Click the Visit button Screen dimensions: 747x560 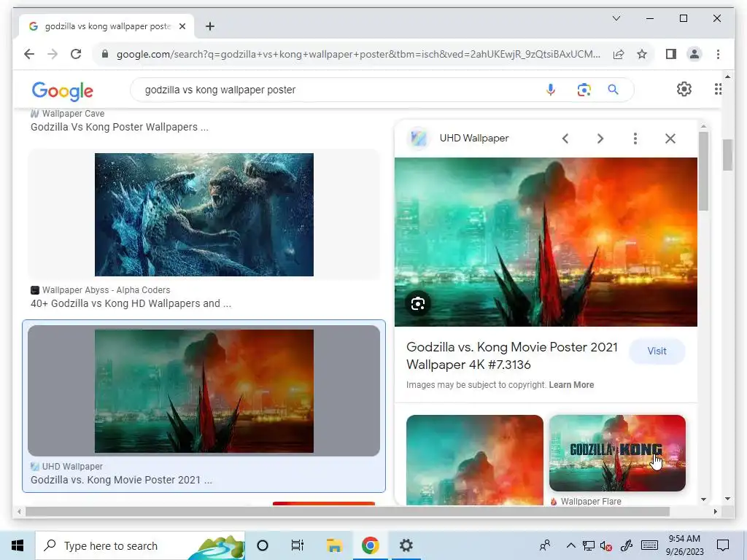pos(657,351)
